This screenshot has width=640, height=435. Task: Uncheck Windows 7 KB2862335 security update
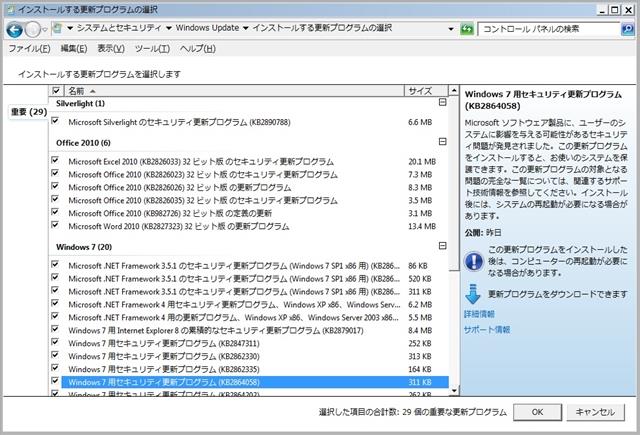55,368
